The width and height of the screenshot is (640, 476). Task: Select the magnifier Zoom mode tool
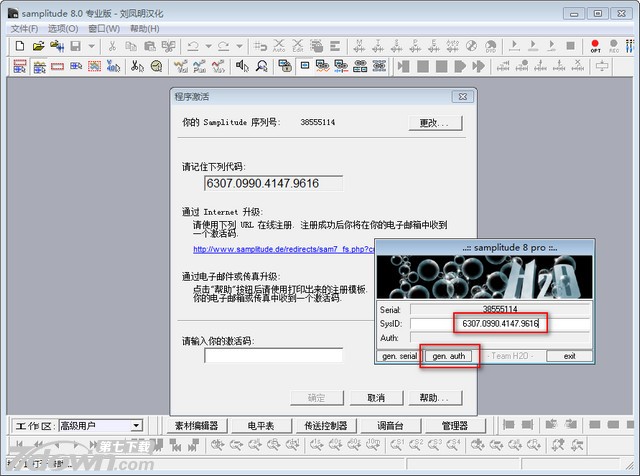262,66
